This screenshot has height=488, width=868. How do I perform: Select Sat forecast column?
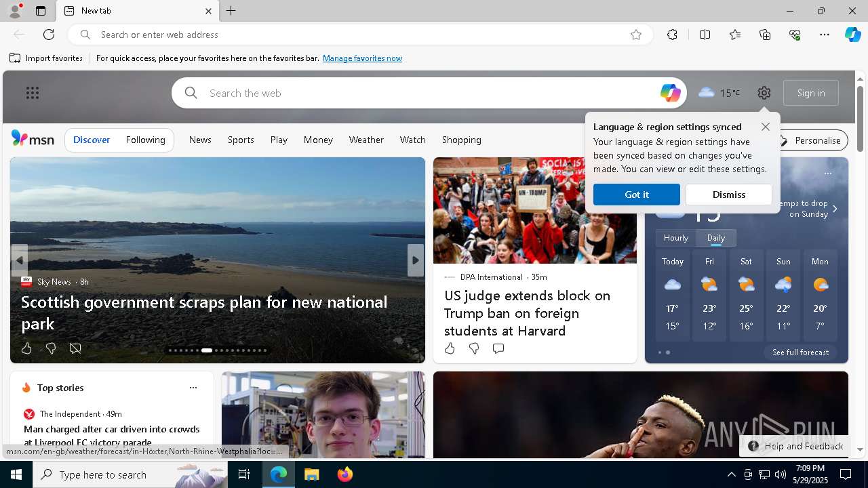tap(746, 294)
